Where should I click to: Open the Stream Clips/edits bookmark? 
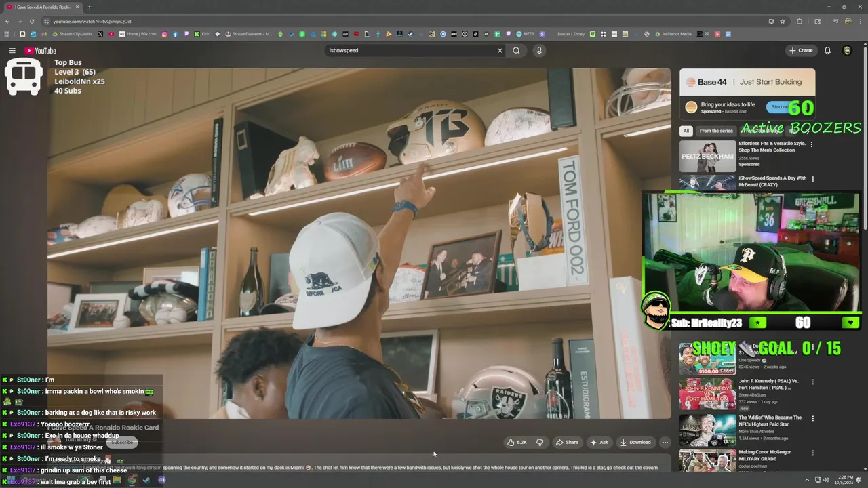pos(72,34)
